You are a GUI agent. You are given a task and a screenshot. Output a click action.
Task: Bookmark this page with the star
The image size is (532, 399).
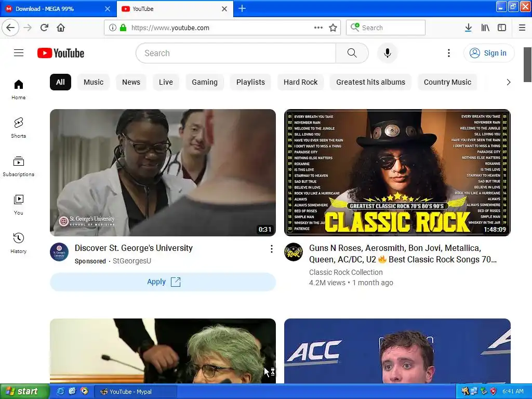coord(333,28)
